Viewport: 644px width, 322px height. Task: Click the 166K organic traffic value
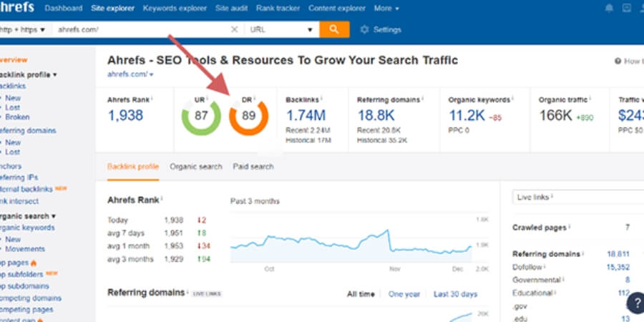click(555, 115)
